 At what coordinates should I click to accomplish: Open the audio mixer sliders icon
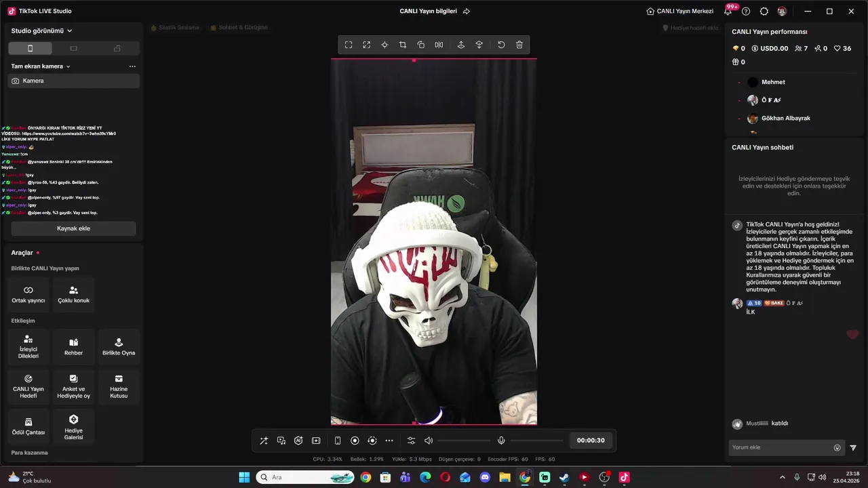point(411,441)
